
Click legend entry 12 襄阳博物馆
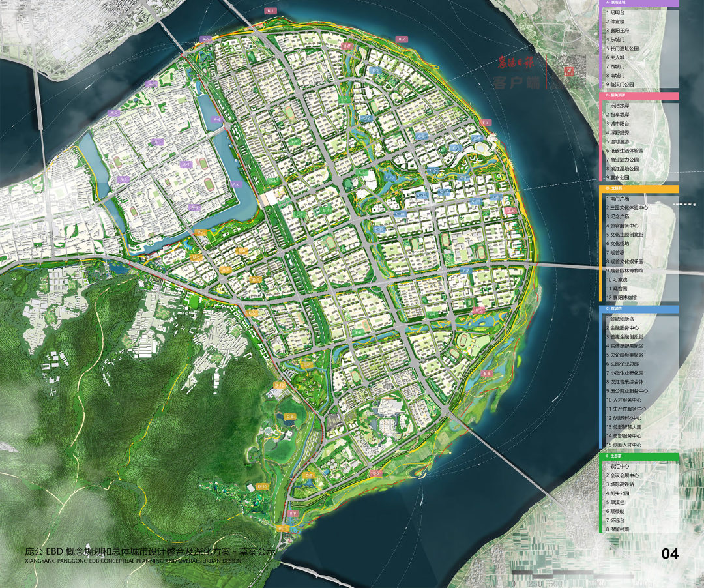622,298
